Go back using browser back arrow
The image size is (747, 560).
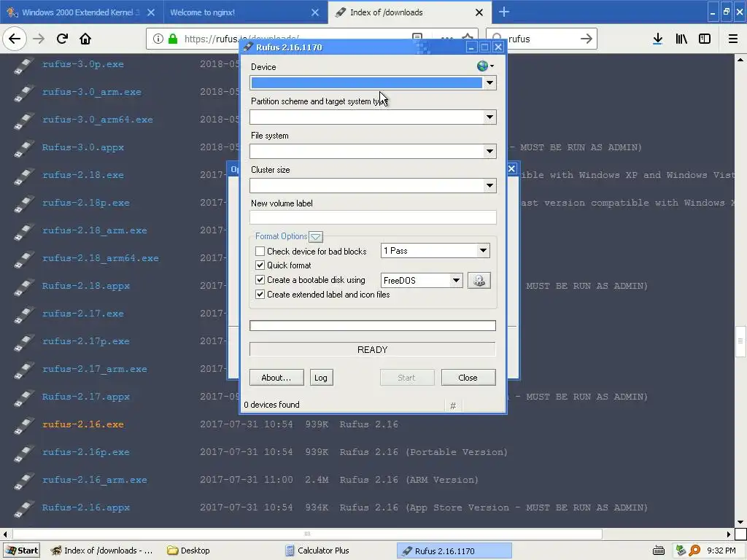click(x=15, y=39)
